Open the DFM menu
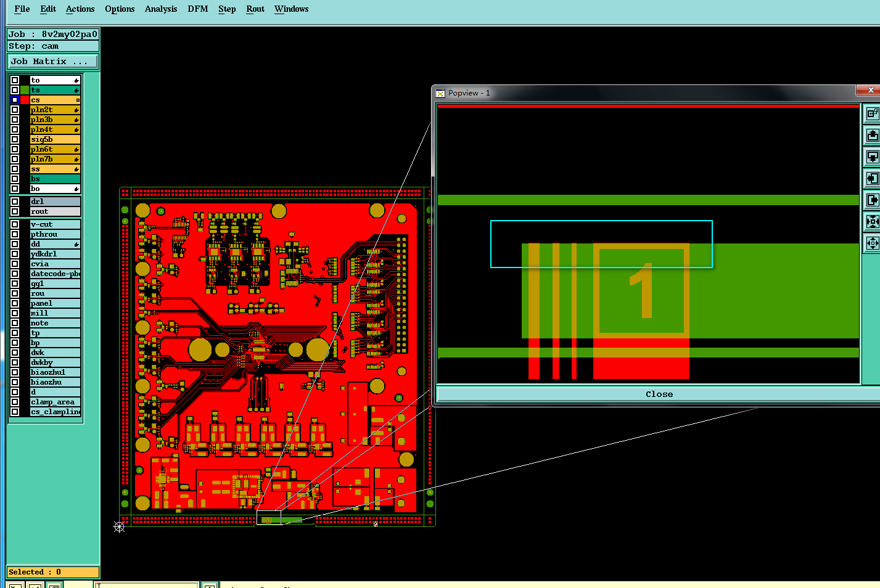 click(x=198, y=9)
